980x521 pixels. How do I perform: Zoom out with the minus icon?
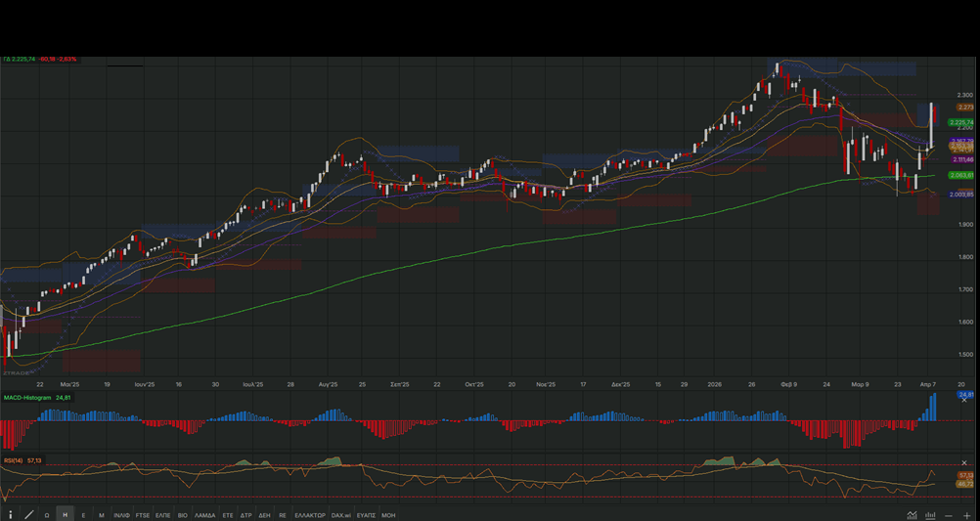(950, 515)
